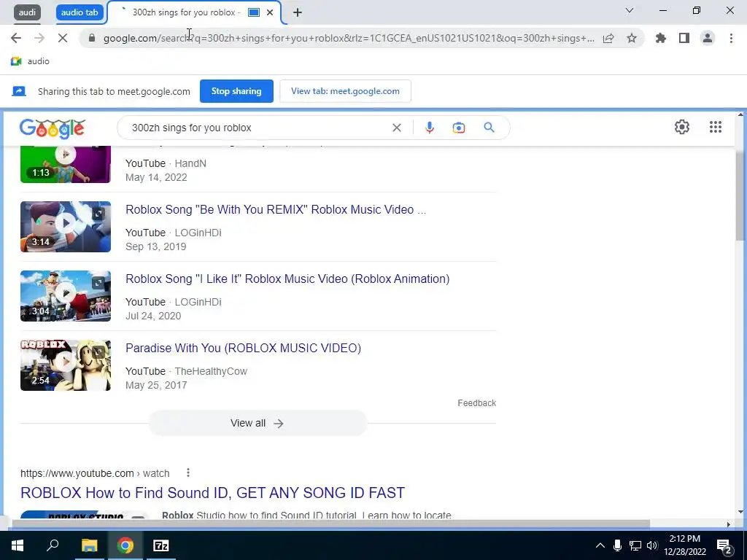Click the TheHealthyCow channel name

click(211, 371)
